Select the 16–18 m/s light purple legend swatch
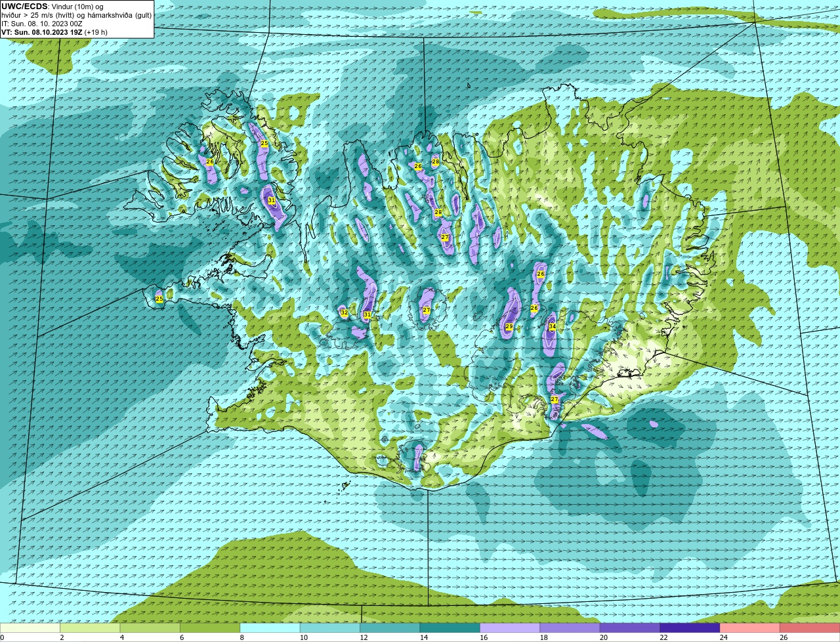Viewport: 840px width, 642px height. coord(511,628)
